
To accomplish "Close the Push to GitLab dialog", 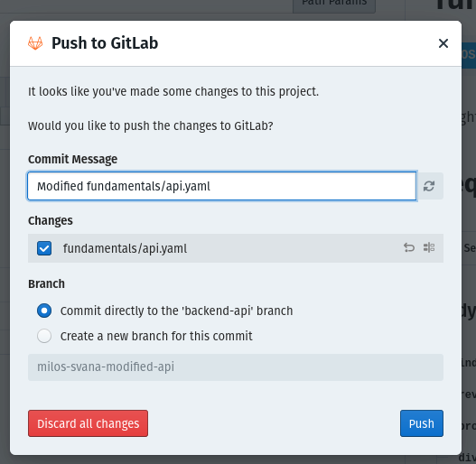I will tap(443, 43).
